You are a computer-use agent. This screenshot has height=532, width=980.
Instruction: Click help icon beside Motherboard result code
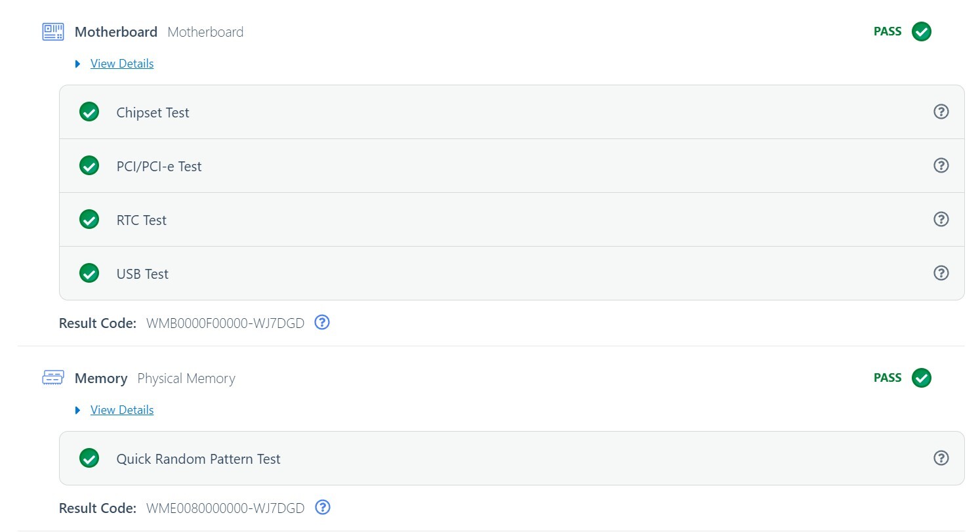tap(322, 323)
